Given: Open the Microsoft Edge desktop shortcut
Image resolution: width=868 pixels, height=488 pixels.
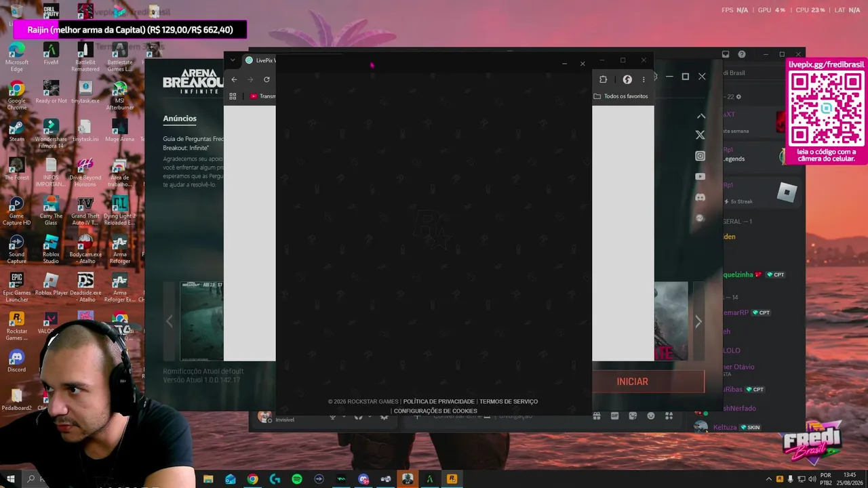Looking at the screenshot, I should click(x=17, y=57).
